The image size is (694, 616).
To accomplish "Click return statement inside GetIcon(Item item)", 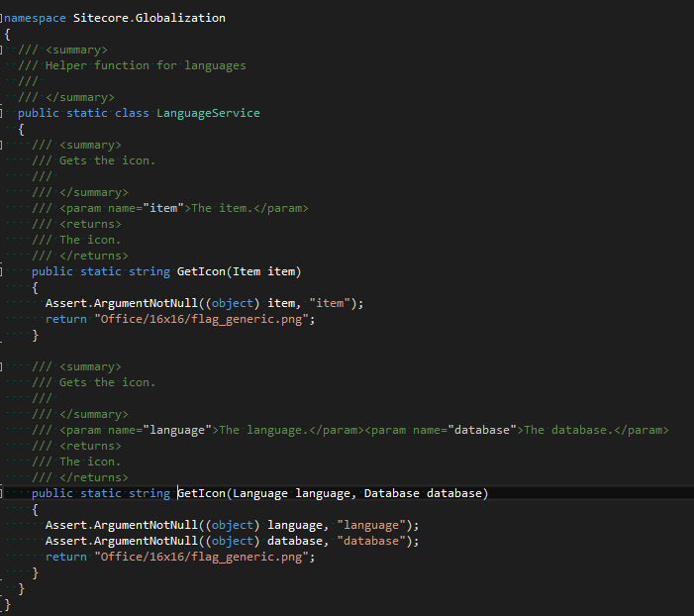I will coord(180,319).
